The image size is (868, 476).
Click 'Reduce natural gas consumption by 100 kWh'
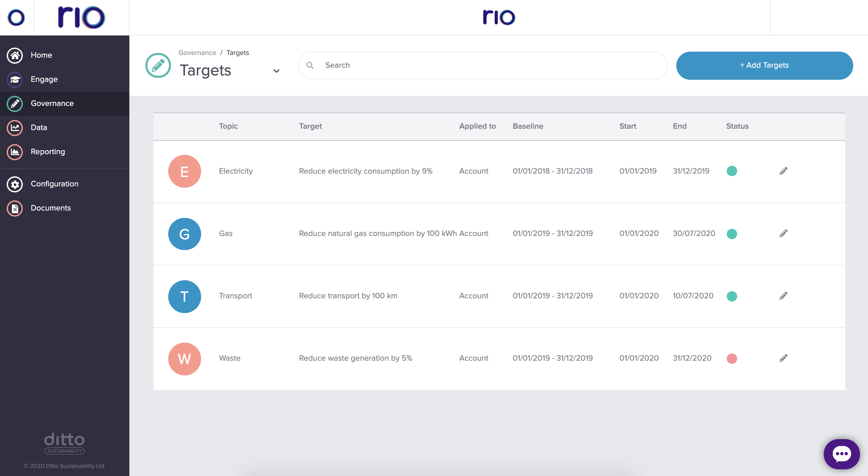pyautogui.click(x=378, y=234)
